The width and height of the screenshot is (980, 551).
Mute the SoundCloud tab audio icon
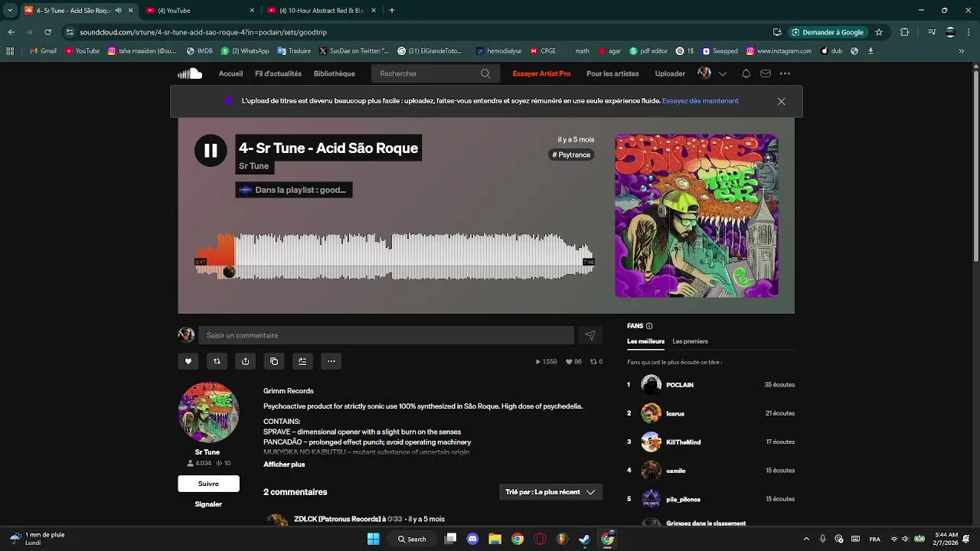(118, 11)
